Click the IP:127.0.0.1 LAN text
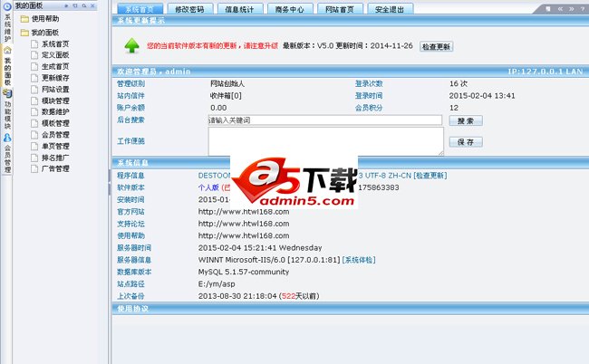This screenshot has height=364, width=589. tap(546, 72)
